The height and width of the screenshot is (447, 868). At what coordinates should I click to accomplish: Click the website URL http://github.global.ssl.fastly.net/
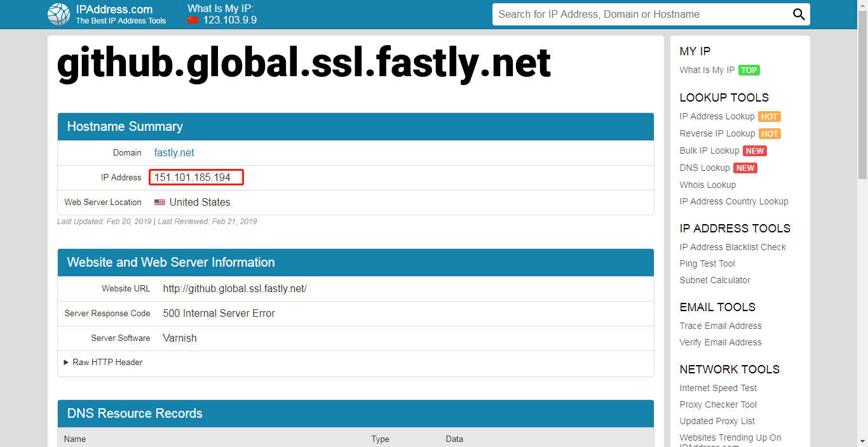pos(235,289)
